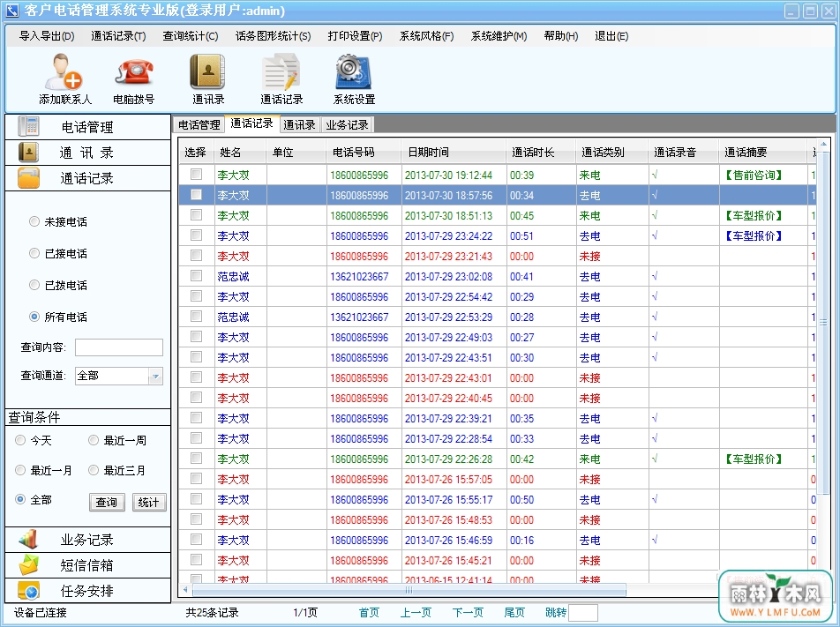Open 打印设置(P) menu
Image resolution: width=840 pixels, height=627 pixels.
tap(355, 36)
